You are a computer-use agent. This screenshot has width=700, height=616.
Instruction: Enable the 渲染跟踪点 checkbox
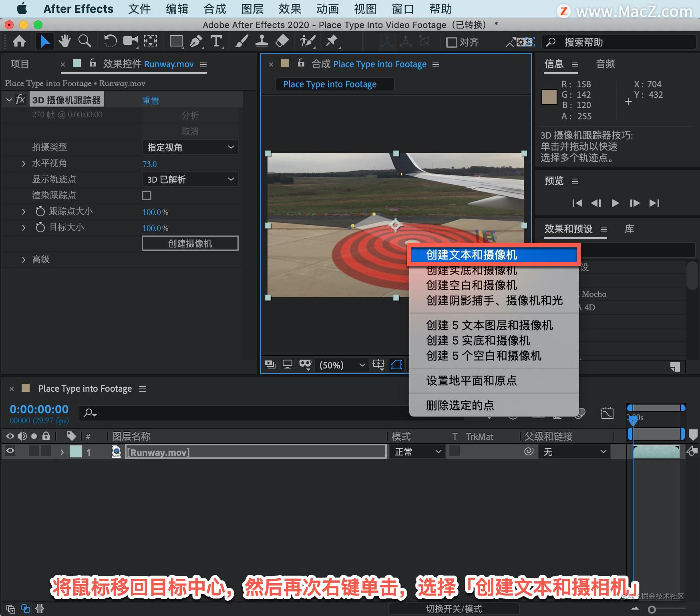(x=147, y=195)
